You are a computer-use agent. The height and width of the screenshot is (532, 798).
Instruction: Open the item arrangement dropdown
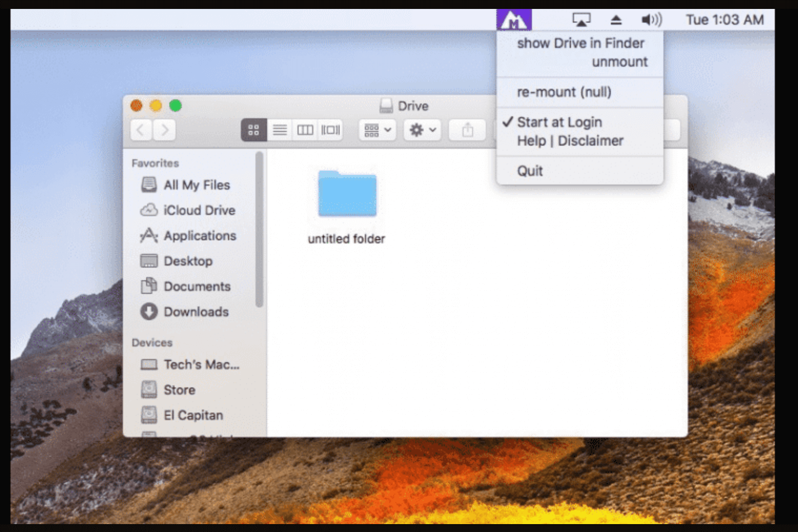pyautogui.click(x=376, y=129)
